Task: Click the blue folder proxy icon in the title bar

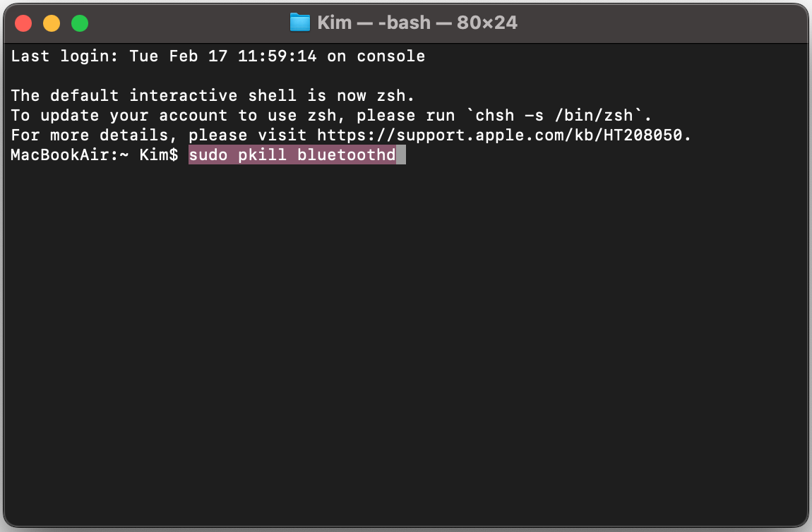Action: point(299,22)
